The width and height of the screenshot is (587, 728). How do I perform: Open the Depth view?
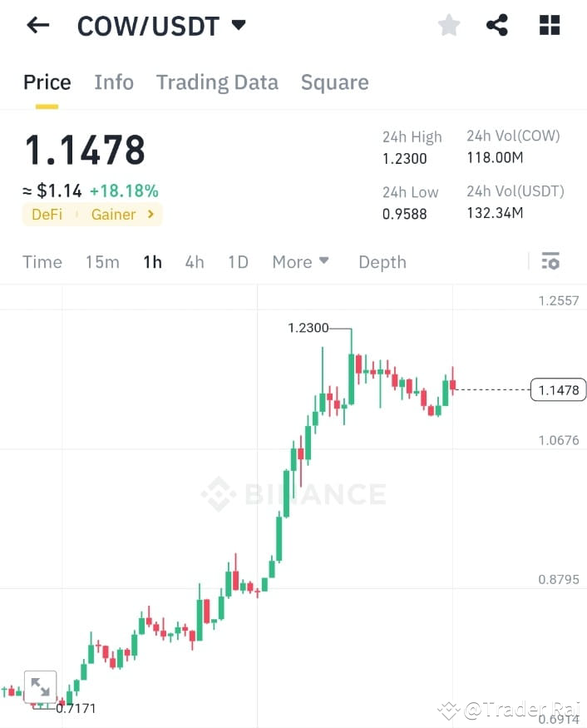382,262
